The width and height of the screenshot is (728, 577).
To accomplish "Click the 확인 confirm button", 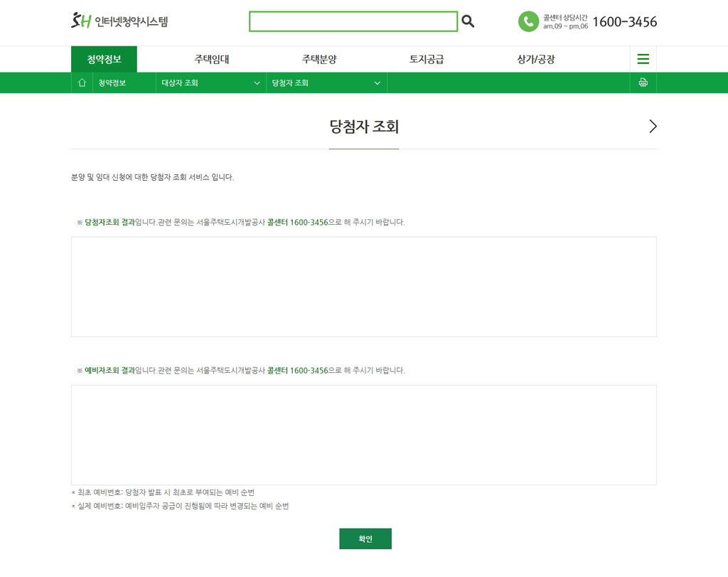I will [365, 539].
